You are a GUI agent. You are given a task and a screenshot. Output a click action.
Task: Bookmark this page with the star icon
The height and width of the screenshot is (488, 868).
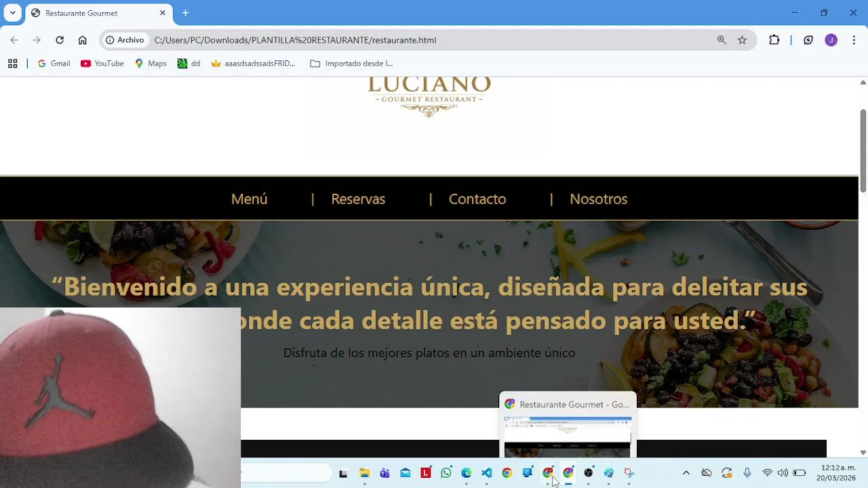(x=743, y=40)
